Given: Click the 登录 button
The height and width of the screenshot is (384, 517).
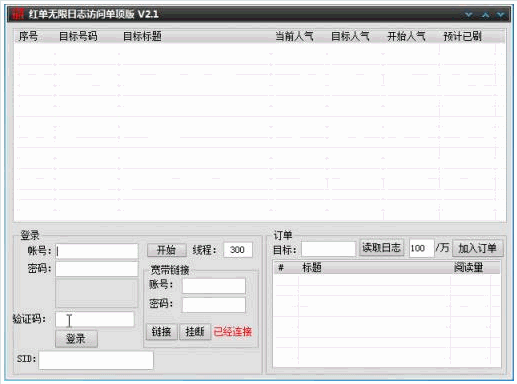Looking at the screenshot, I should (76, 339).
